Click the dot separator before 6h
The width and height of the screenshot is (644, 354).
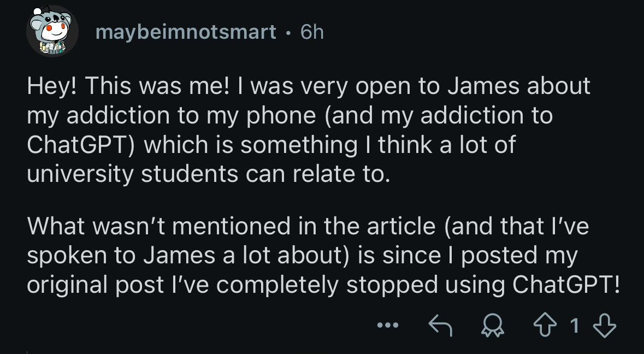click(288, 33)
